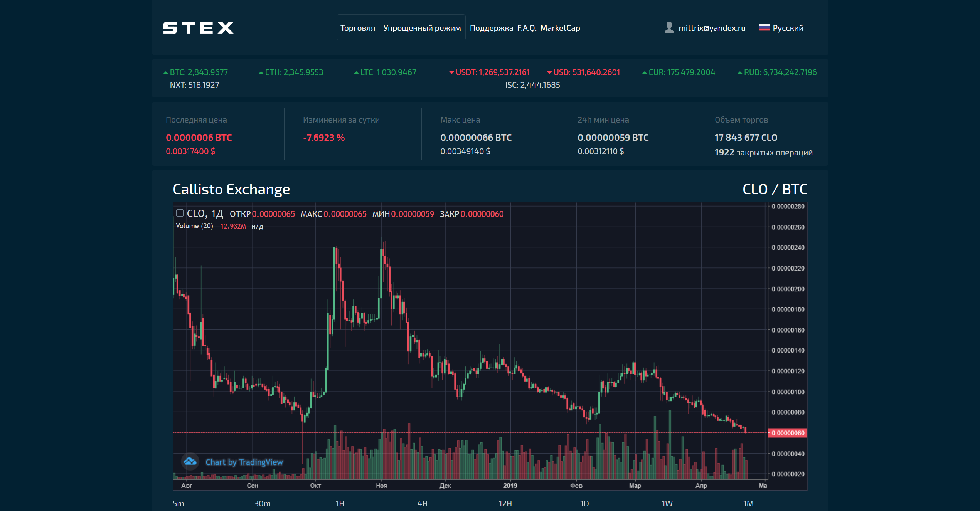Set chart interval to 12H

coord(505,503)
